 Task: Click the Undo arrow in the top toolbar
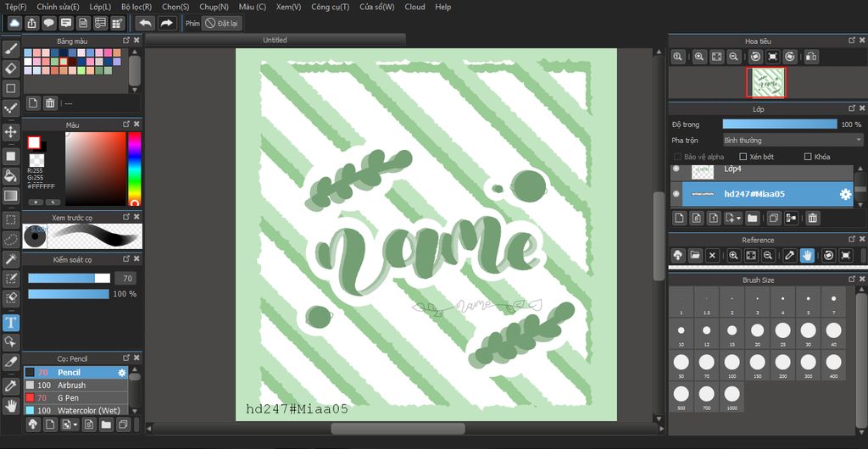(146, 23)
